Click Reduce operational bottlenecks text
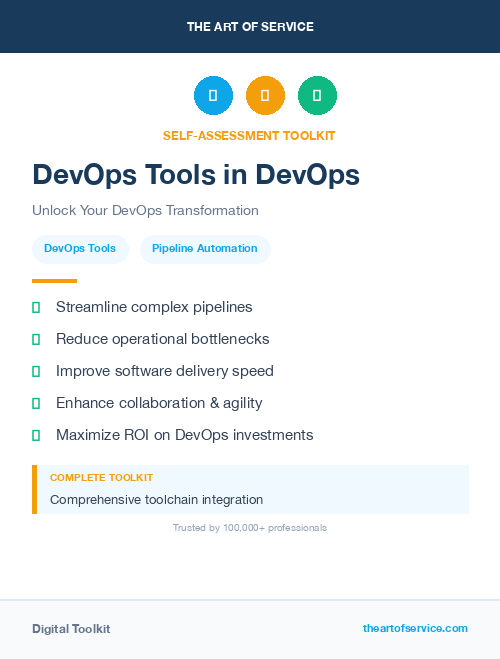Image resolution: width=500 pixels, height=659 pixels. click(163, 339)
